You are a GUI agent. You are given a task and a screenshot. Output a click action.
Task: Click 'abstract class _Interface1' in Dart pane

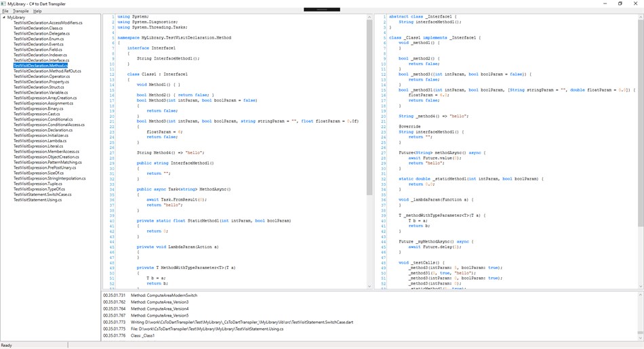[420, 16]
